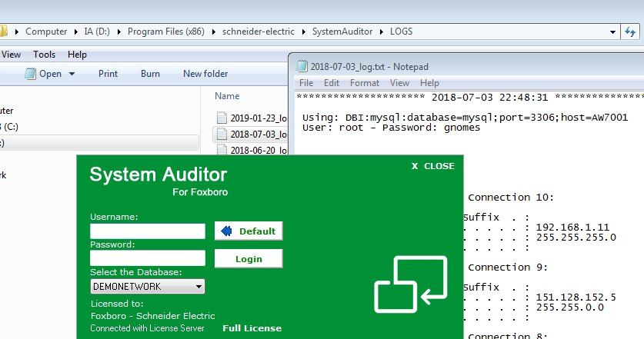Open the Explorer View menu
The width and height of the screenshot is (644, 339).
[11, 55]
